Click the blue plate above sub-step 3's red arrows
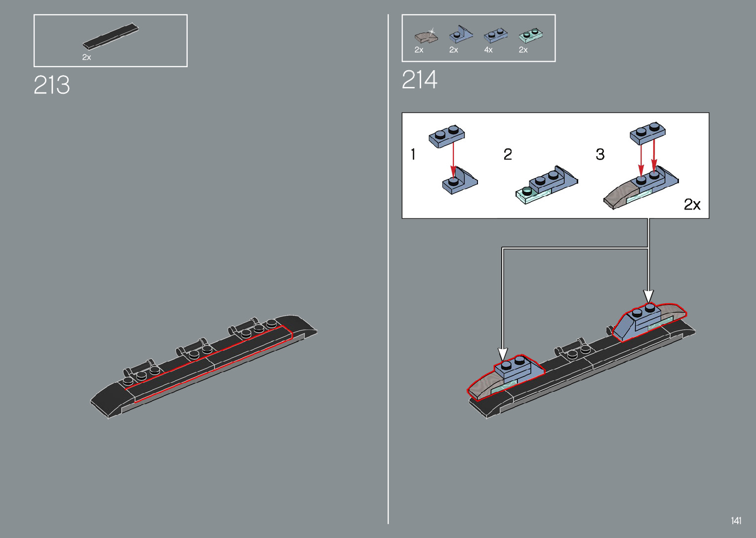 (x=647, y=133)
